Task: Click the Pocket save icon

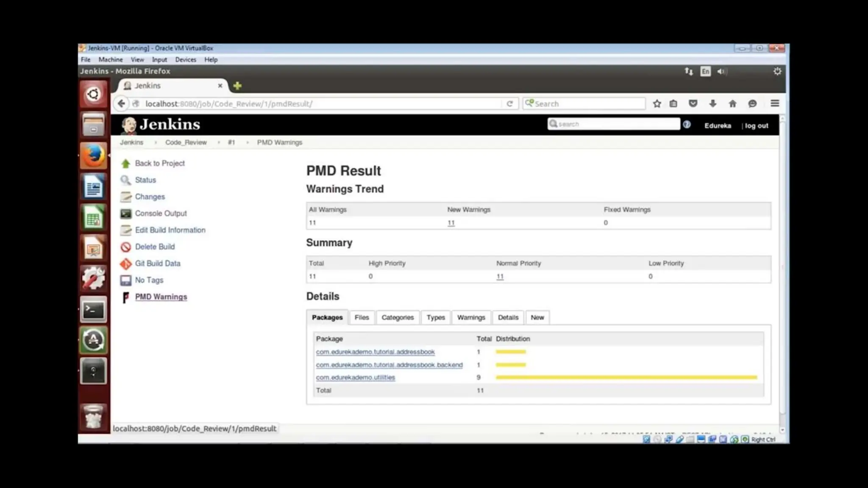Action: [693, 104]
